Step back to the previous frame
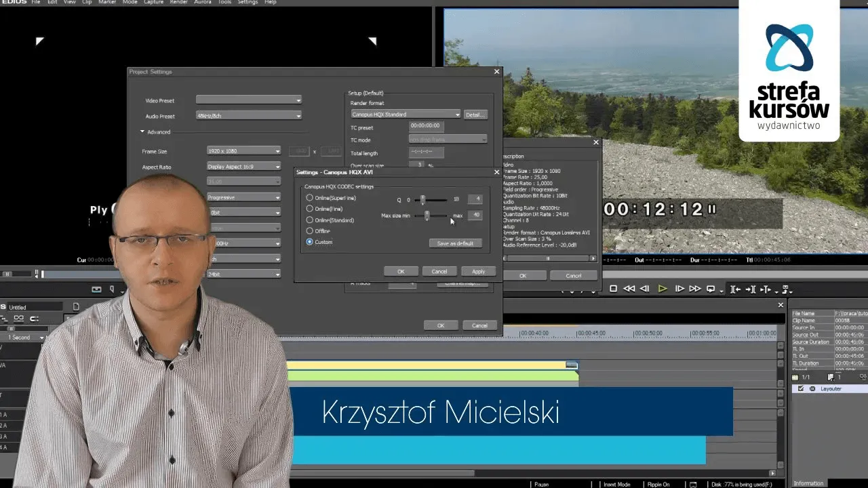 click(x=645, y=289)
